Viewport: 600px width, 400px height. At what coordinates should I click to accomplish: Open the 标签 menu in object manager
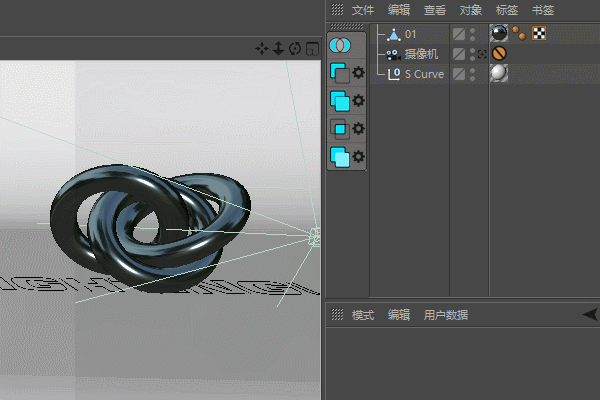(507, 10)
